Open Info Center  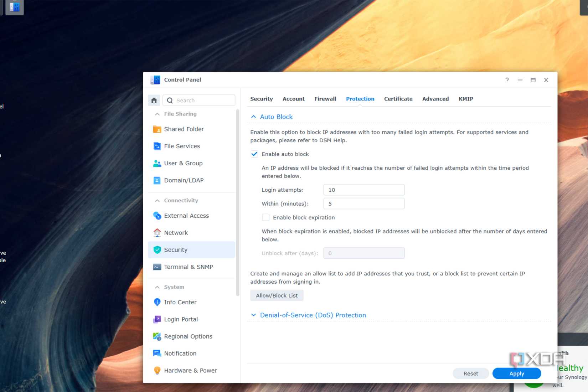[x=191, y=302]
